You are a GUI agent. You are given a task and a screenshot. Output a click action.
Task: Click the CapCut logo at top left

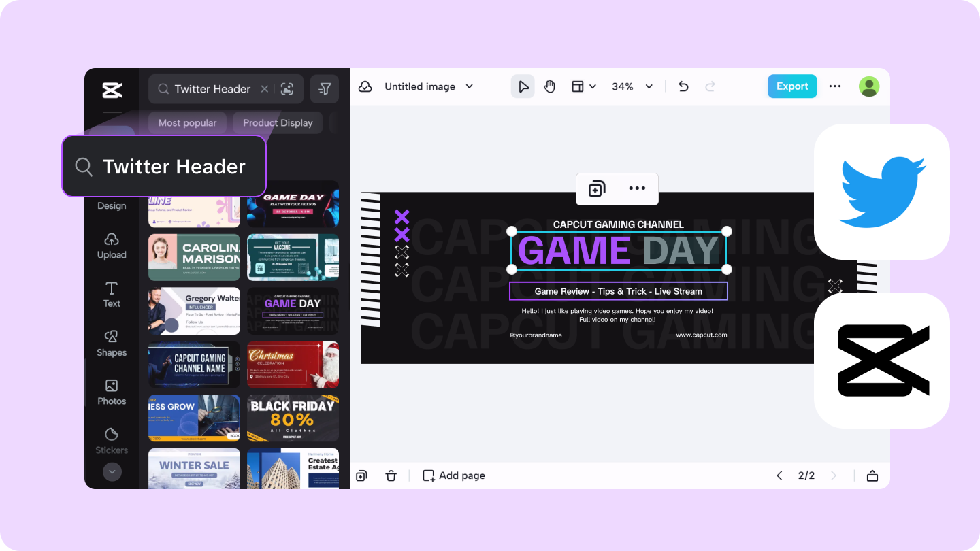coord(112,90)
